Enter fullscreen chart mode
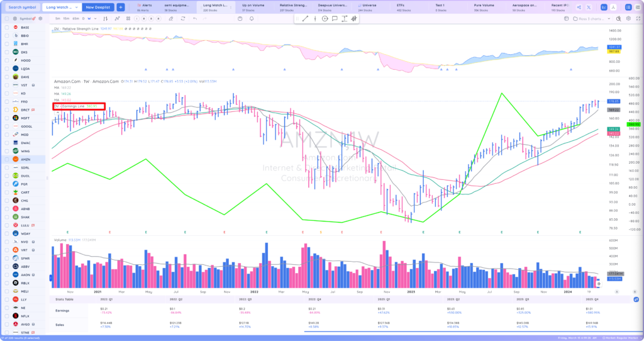 pos(638,18)
